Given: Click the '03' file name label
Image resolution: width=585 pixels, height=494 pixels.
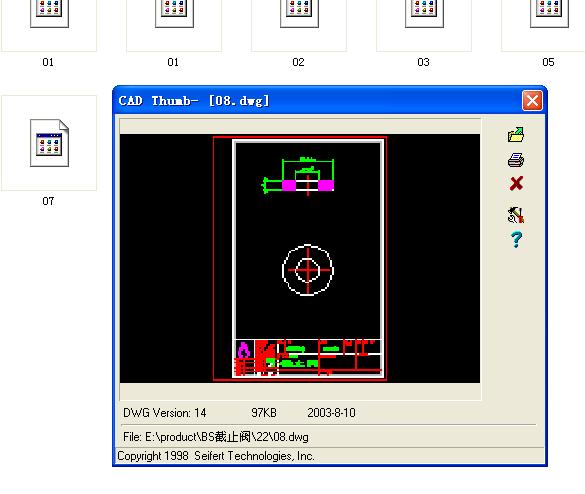Looking at the screenshot, I should 423,62.
